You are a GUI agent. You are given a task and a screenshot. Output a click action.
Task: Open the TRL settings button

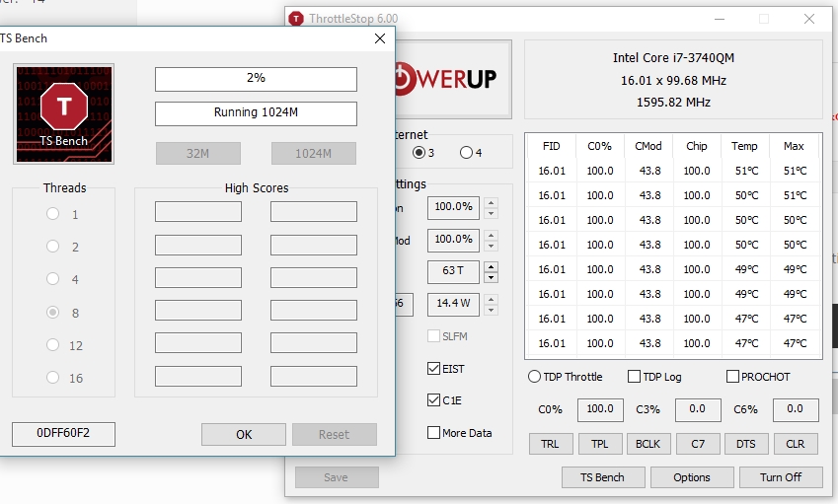coord(551,444)
